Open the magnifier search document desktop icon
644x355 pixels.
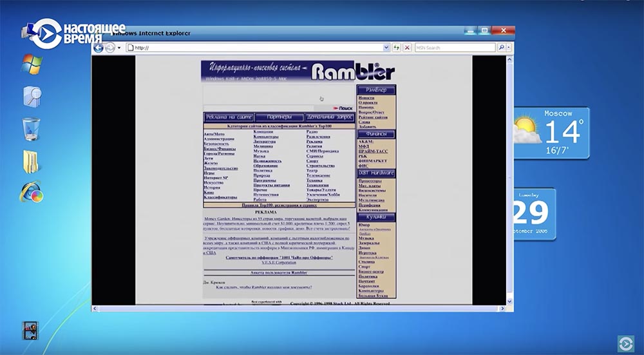pos(32,97)
